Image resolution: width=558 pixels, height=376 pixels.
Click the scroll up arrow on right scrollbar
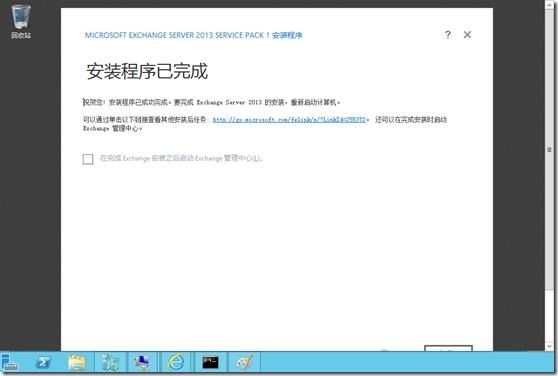click(549, 5)
